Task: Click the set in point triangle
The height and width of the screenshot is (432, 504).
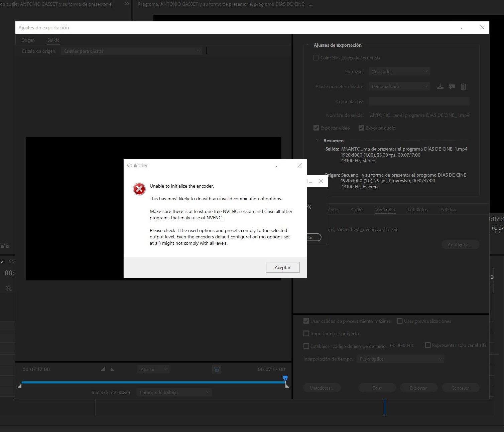Action: 103,369
